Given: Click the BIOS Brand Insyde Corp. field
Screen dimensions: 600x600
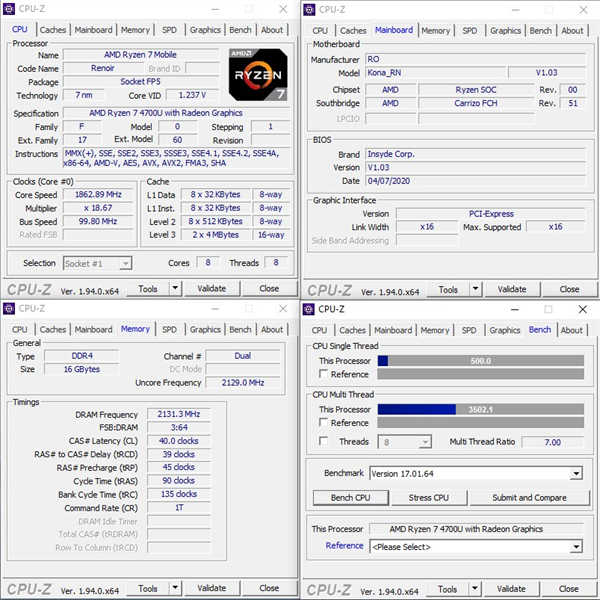Looking at the screenshot, I should 475,154.
